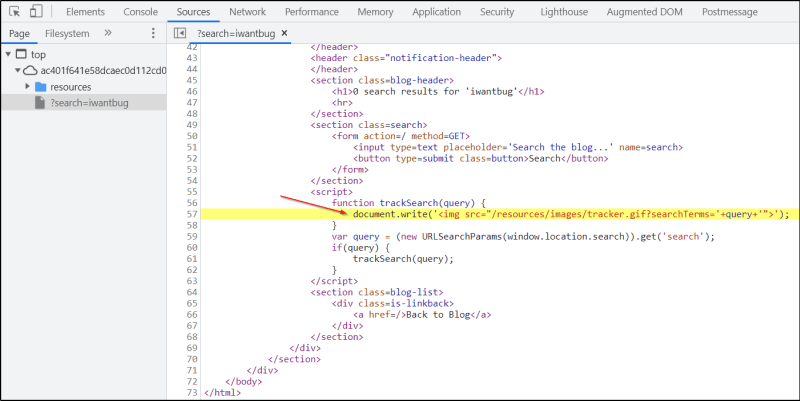Click 'function trackSearch(query)' text

pyautogui.click(x=409, y=203)
